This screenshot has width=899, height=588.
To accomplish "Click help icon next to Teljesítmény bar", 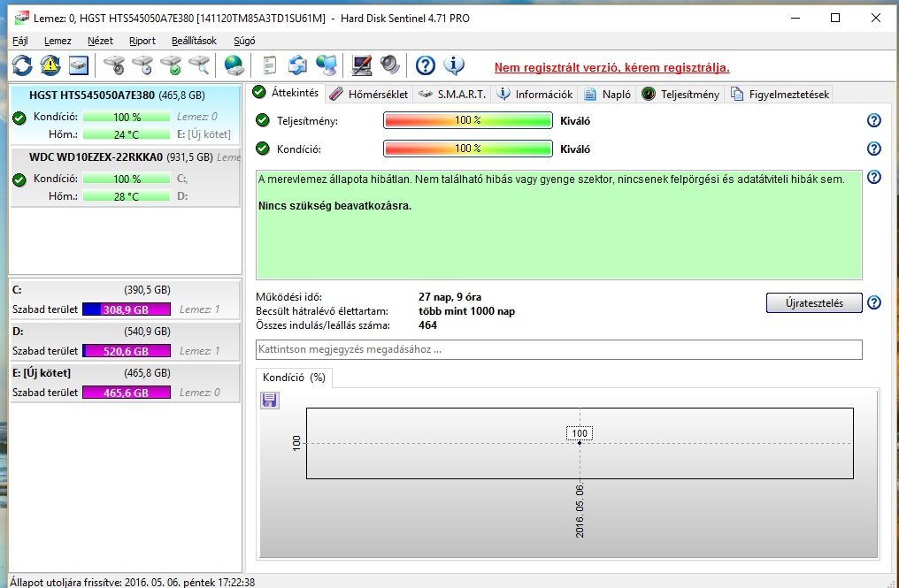I will (x=873, y=120).
